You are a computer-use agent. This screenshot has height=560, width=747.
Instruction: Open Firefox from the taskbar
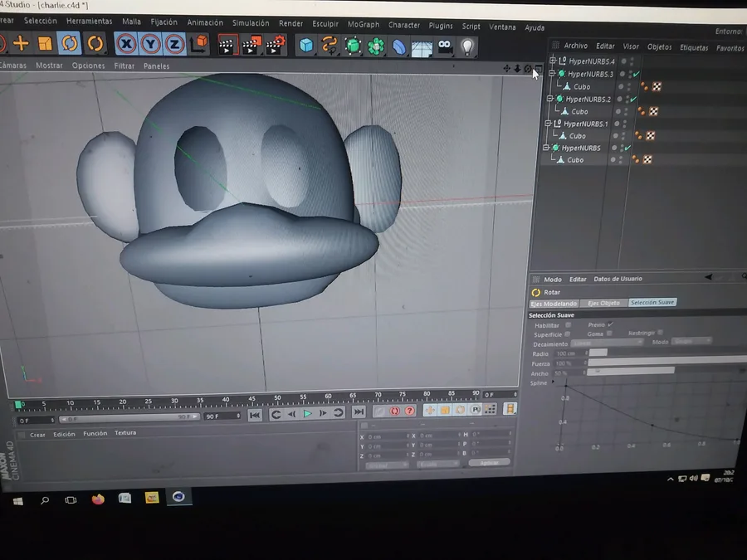coord(98,499)
